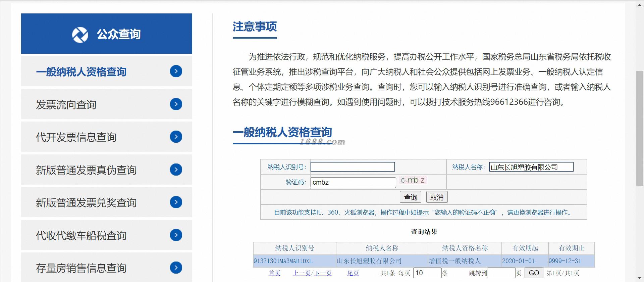The width and height of the screenshot is (644, 282).
Task: Click the 有效期止 column header
Action: pos(572,248)
